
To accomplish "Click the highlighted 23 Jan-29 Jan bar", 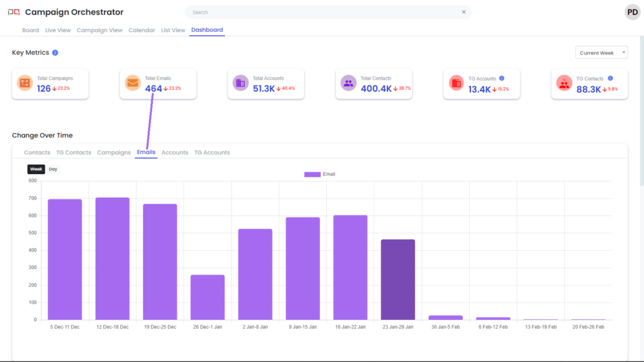I will (x=397, y=280).
